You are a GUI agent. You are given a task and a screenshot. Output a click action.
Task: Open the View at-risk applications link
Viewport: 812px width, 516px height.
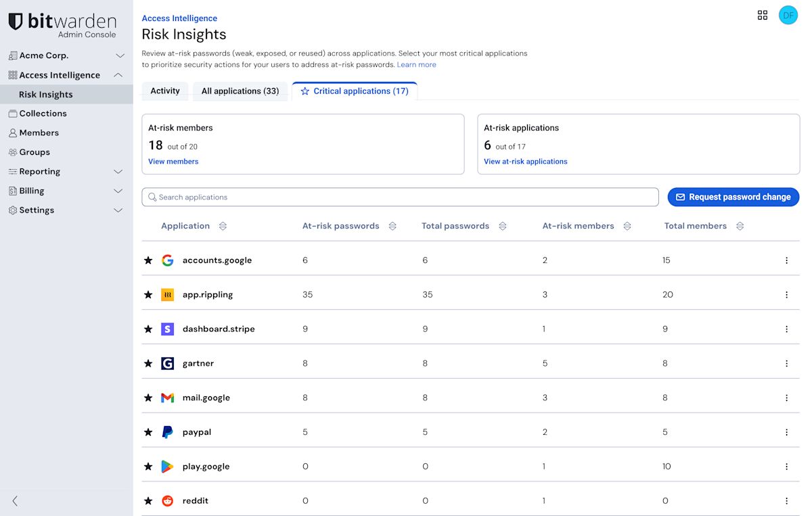coord(525,162)
